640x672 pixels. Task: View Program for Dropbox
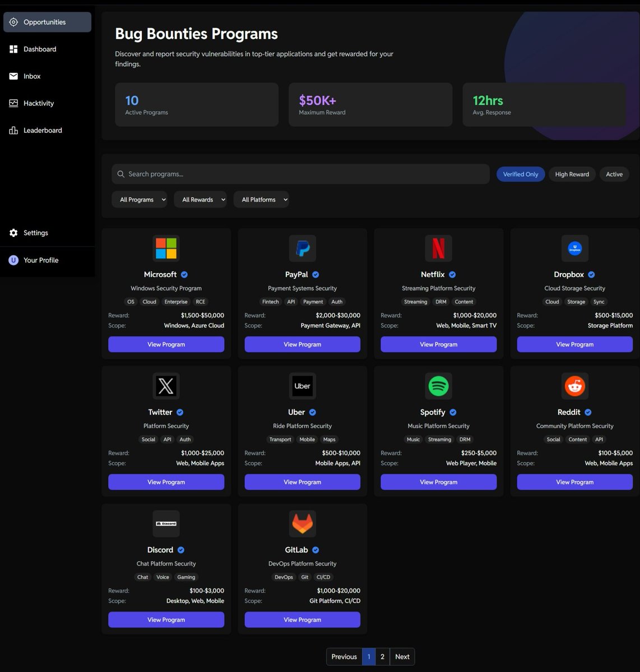(x=575, y=344)
